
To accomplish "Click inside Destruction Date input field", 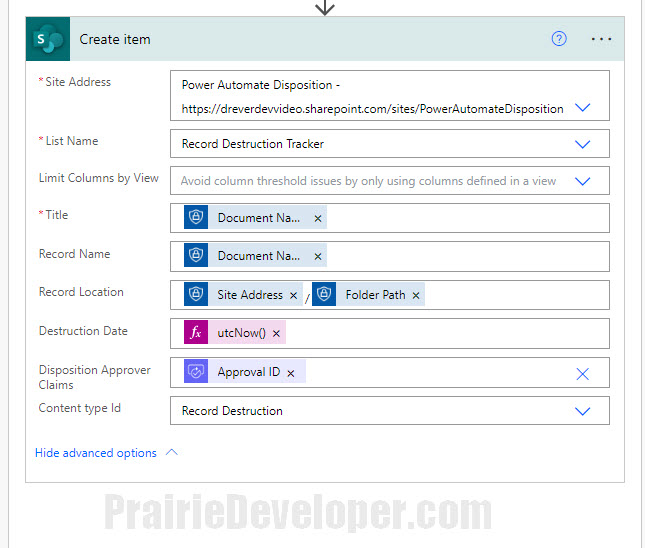I will pos(390,333).
